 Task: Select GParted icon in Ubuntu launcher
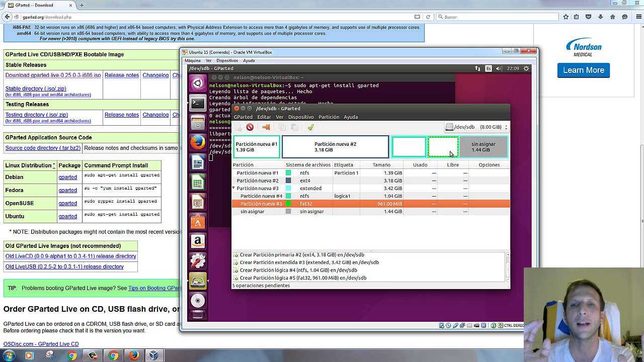[x=198, y=281]
